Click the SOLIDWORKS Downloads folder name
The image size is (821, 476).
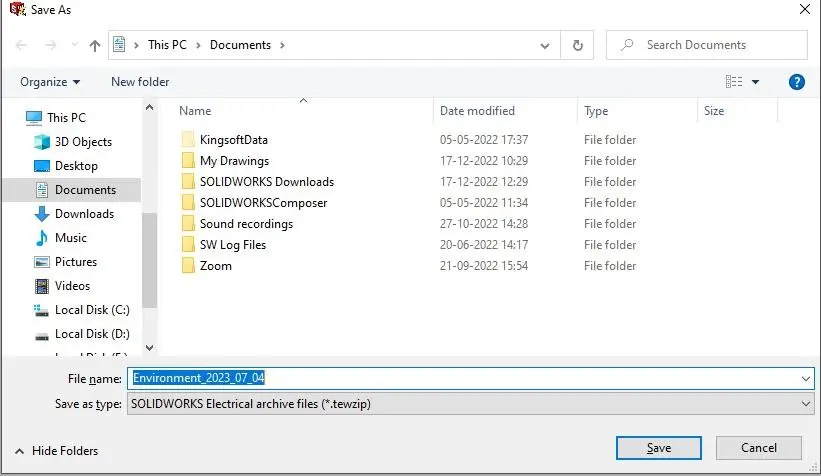pos(267,182)
